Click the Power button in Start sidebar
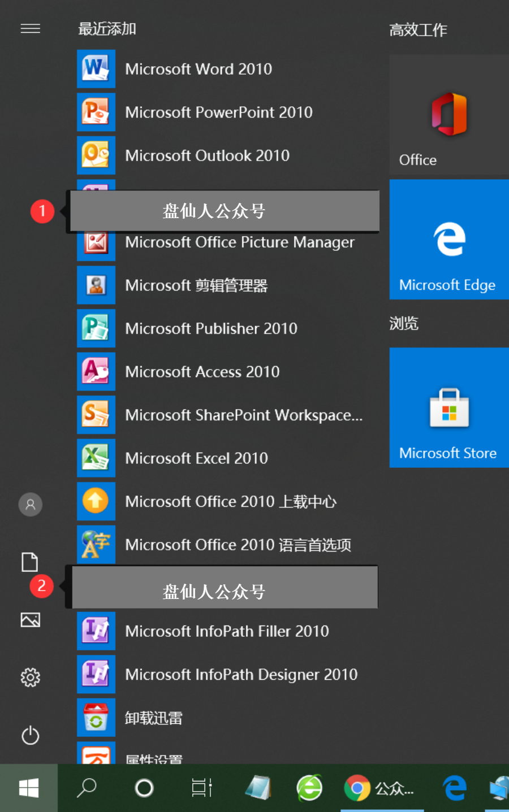This screenshot has width=509, height=812. (31, 735)
